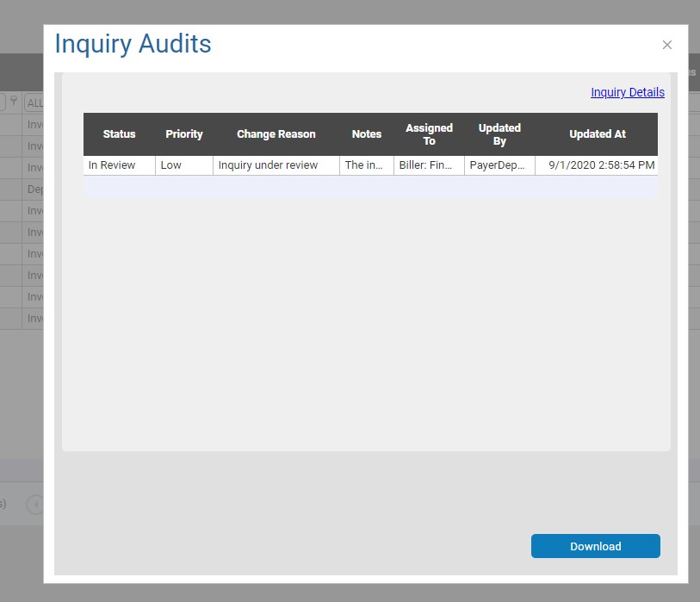Click the Updated At column header
Viewport: 700px width, 602px height.
point(597,134)
